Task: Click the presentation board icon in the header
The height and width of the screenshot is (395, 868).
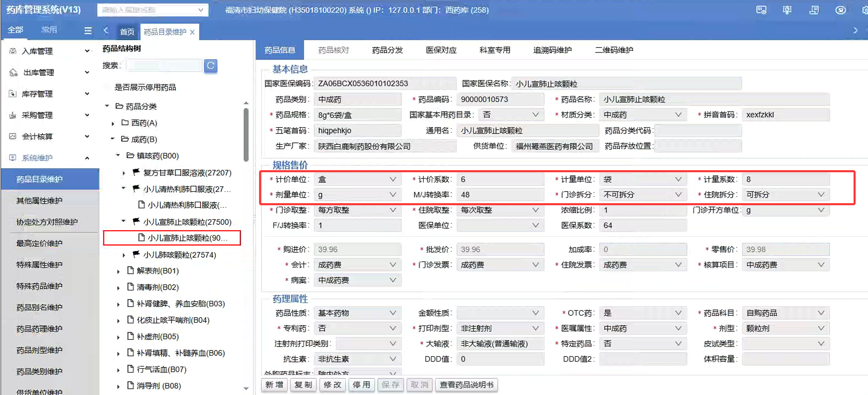Action: tap(787, 10)
